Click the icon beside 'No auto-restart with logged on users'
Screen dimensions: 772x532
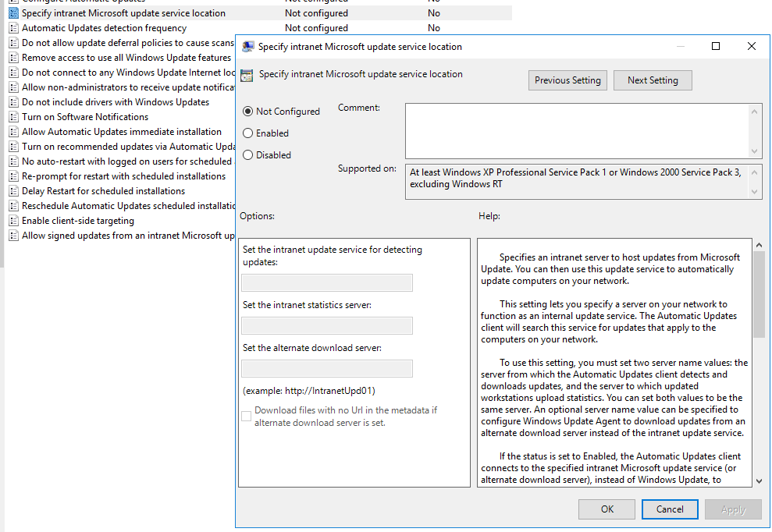[x=14, y=161]
